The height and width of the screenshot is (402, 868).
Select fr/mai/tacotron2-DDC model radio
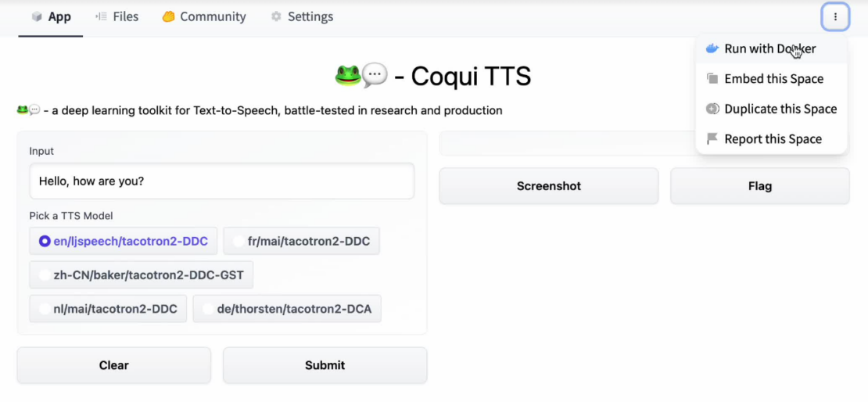pos(239,242)
